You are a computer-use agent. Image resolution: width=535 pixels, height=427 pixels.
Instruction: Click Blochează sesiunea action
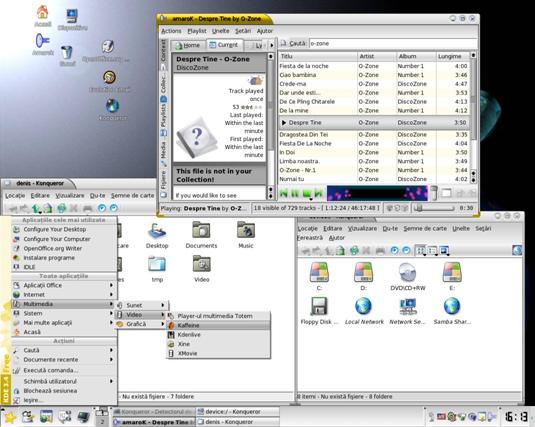tap(64, 390)
